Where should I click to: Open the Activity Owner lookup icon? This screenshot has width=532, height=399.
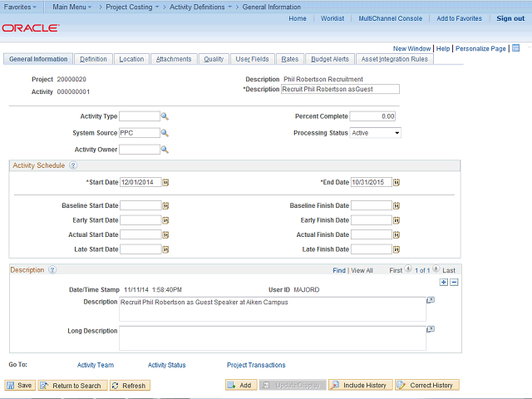(x=165, y=150)
